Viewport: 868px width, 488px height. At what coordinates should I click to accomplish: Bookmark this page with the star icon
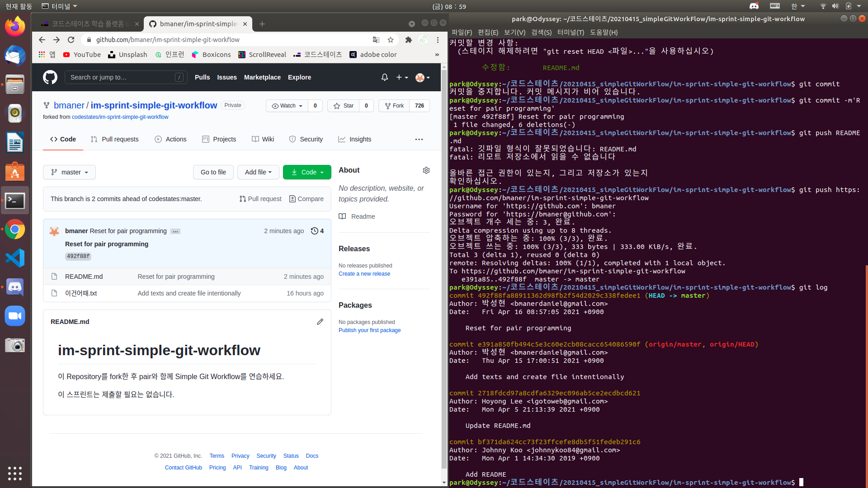(391, 40)
